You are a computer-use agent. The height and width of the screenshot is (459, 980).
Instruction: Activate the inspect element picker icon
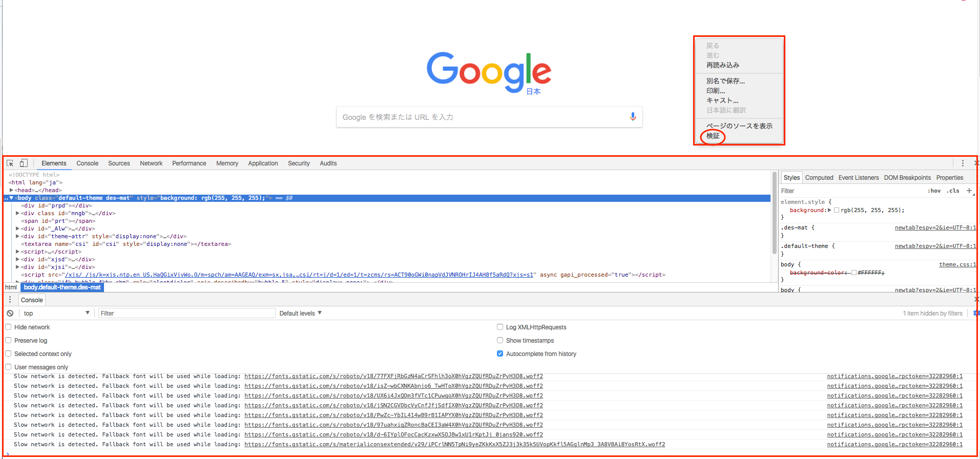point(10,163)
